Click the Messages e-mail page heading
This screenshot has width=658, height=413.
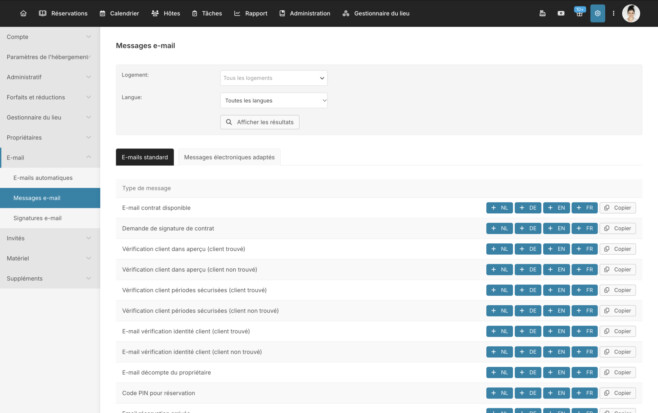[145, 45]
